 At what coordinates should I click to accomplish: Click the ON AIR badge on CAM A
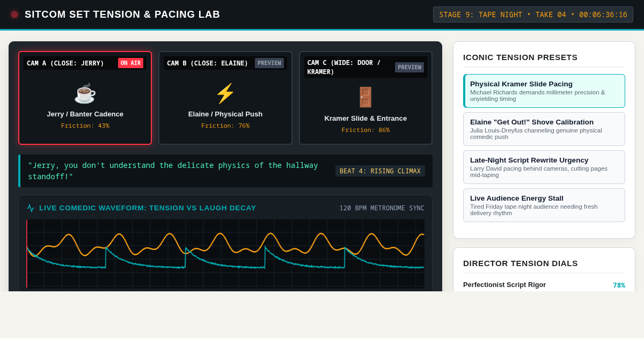131,63
